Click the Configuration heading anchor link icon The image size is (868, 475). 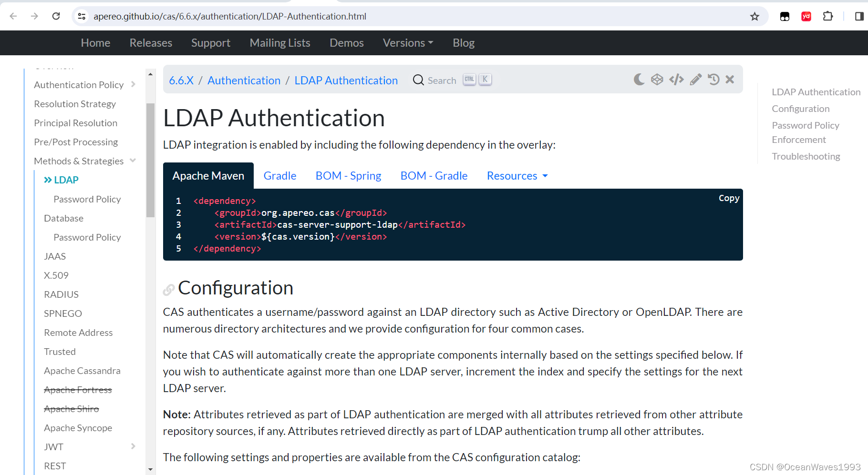pos(168,289)
